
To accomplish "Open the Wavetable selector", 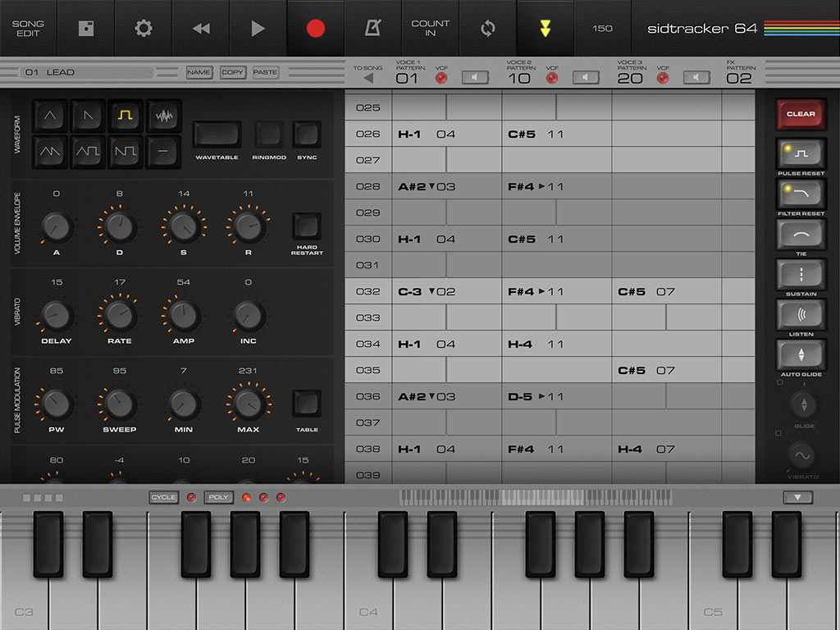I will point(217,135).
